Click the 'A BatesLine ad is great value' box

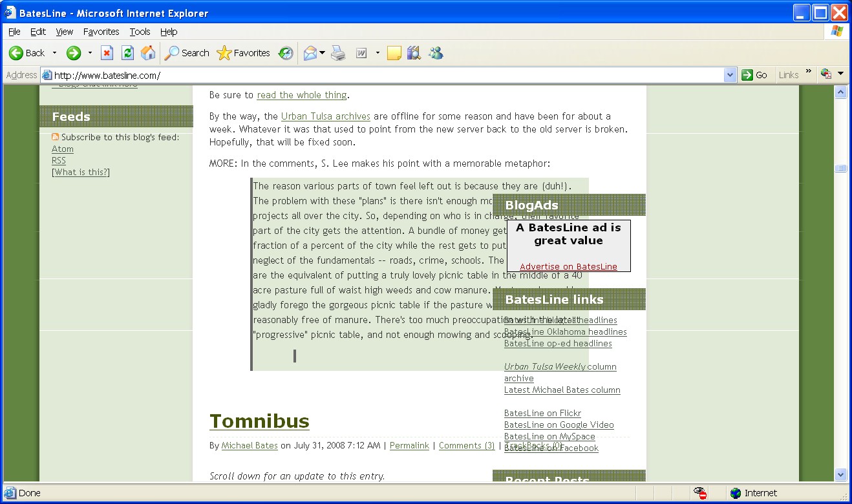pos(568,246)
